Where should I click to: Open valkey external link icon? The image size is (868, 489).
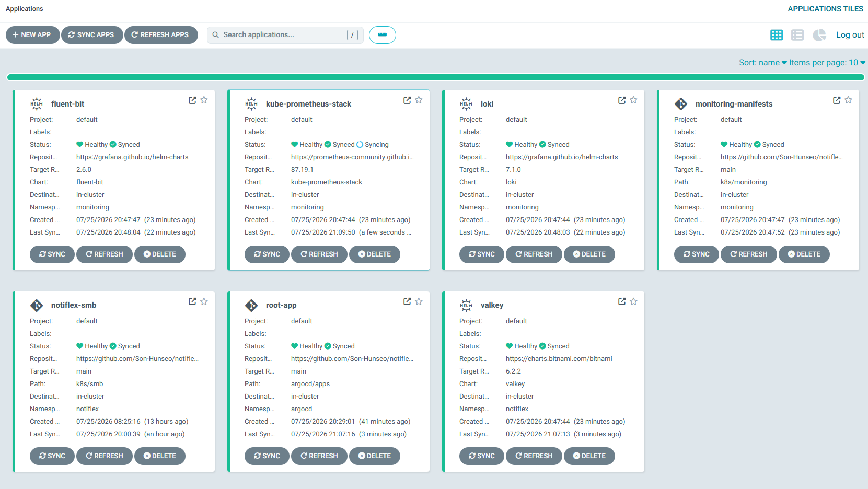pos(622,301)
